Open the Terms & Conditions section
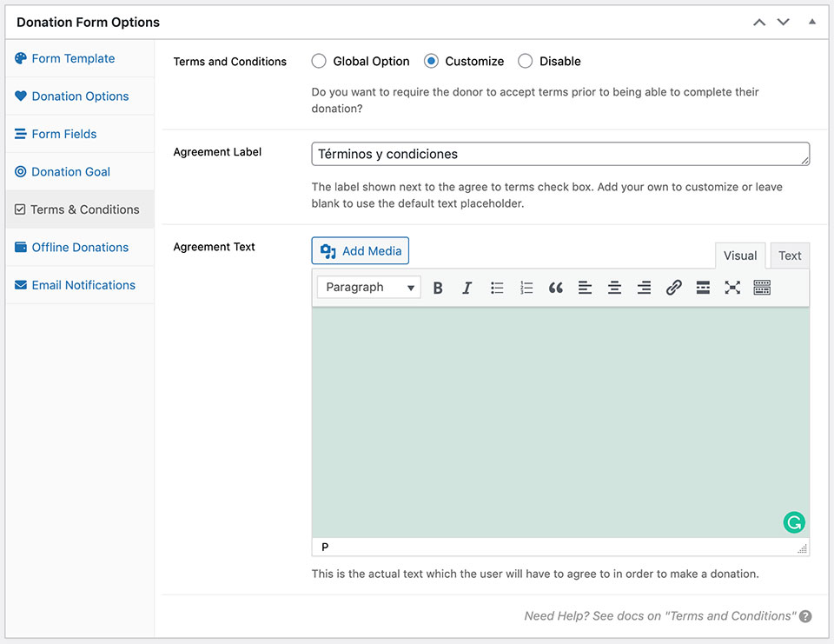 (x=80, y=209)
